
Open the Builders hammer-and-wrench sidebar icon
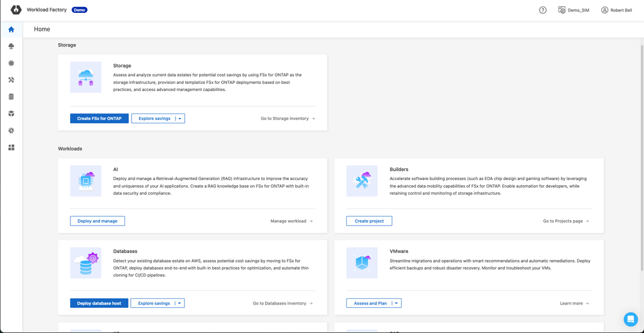(x=11, y=80)
